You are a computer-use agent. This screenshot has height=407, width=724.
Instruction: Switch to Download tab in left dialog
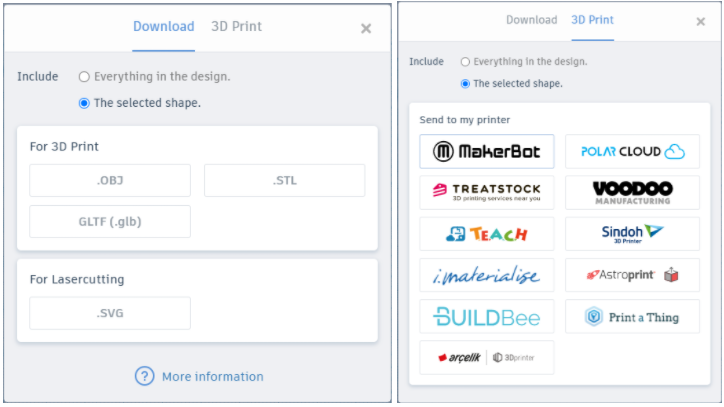click(163, 27)
